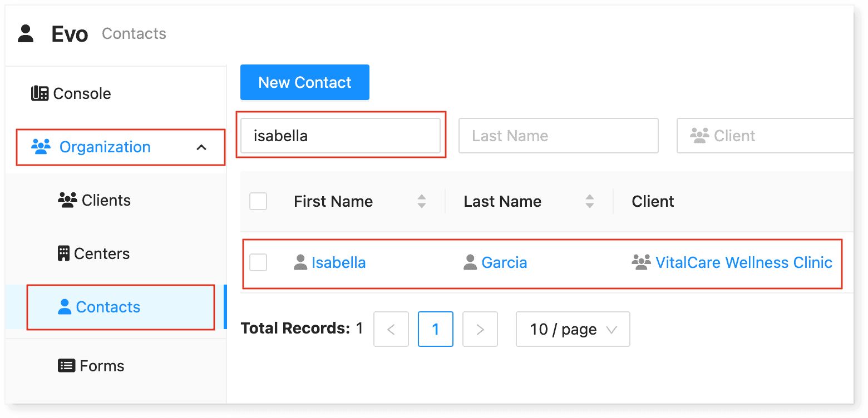Open the Isabella first name link
Image resolution: width=868 pixels, height=418 pixels.
point(338,262)
